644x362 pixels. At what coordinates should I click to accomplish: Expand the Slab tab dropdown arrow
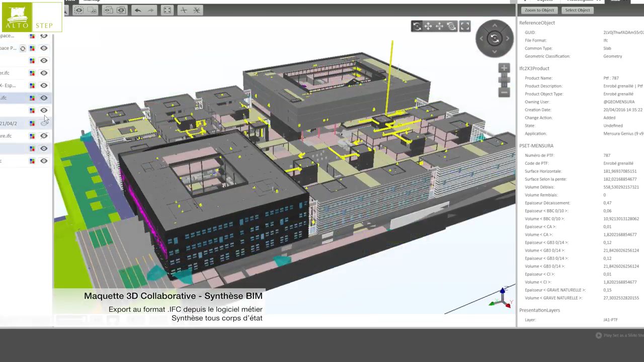tap(625, 2)
